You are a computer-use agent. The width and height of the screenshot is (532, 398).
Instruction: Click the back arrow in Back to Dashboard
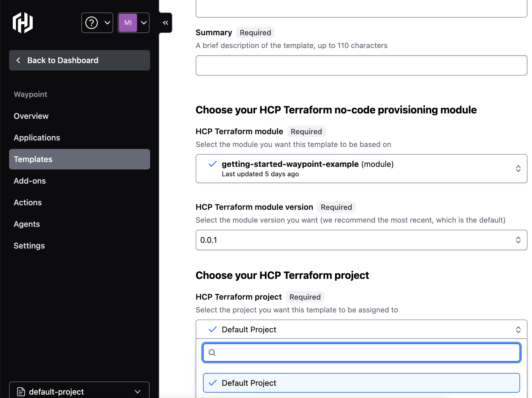(18, 60)
